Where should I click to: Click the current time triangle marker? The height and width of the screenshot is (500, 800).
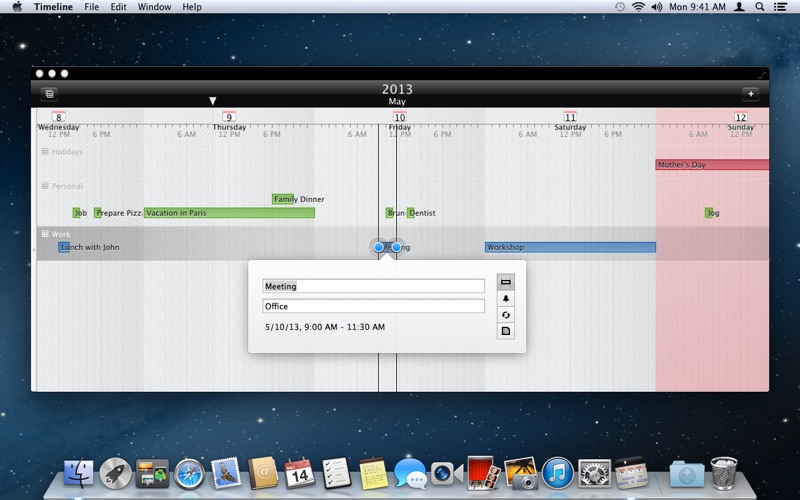pyautogui.click(x=212, y=101)
